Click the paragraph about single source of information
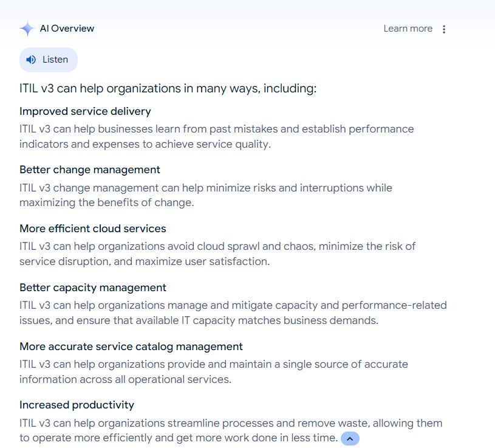 (x=213, y=372)
